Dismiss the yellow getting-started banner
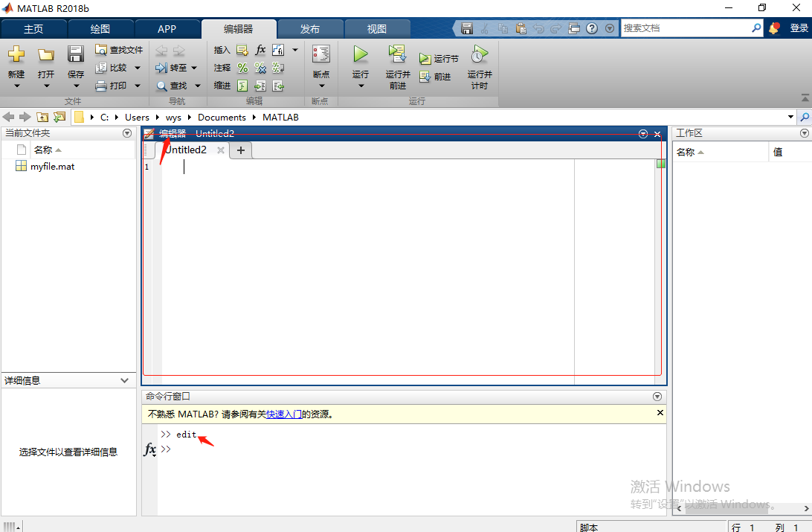Viewport: 812px width, 532px height. tap(660, 413)
